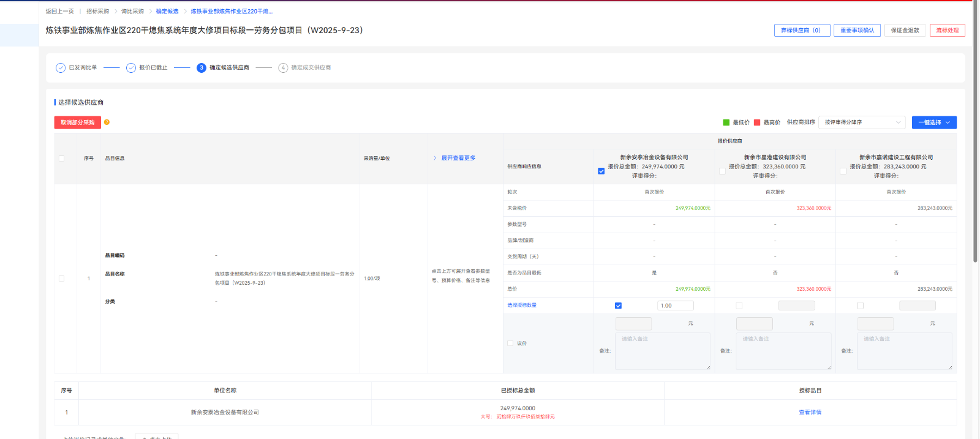Enable the 议价 checkbox
This screenshot has height=439, width=980.
click(x=510, y=343)
